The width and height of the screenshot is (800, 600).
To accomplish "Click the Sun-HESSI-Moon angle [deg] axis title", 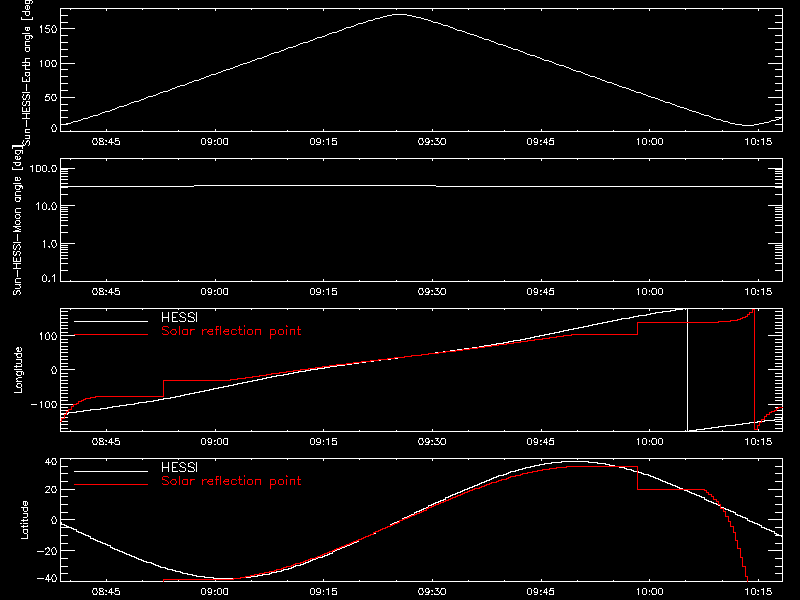I will click(17, 220).
